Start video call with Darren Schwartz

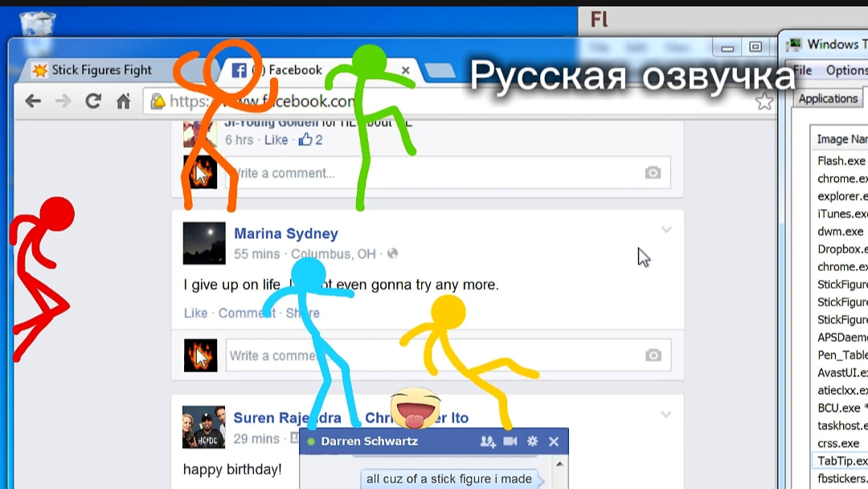[x=510, y=442]
